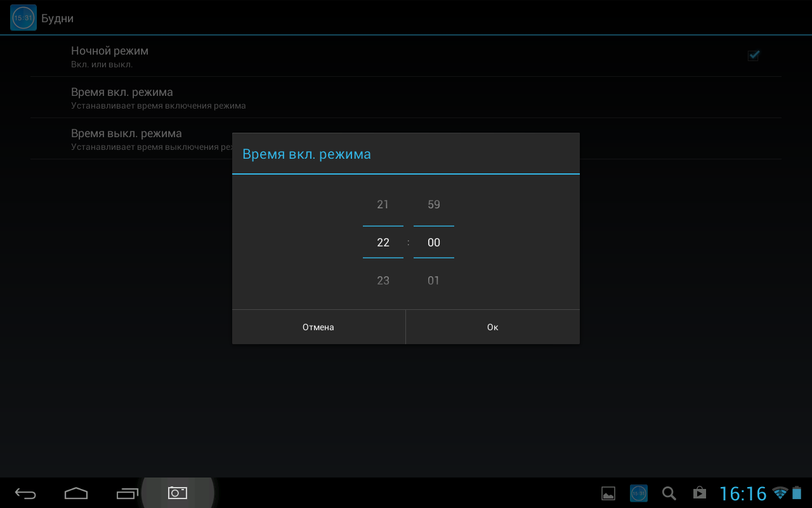Confirm time with the Ок button
The width and height of the screenshot is (812, 508).
pos(492,327)
